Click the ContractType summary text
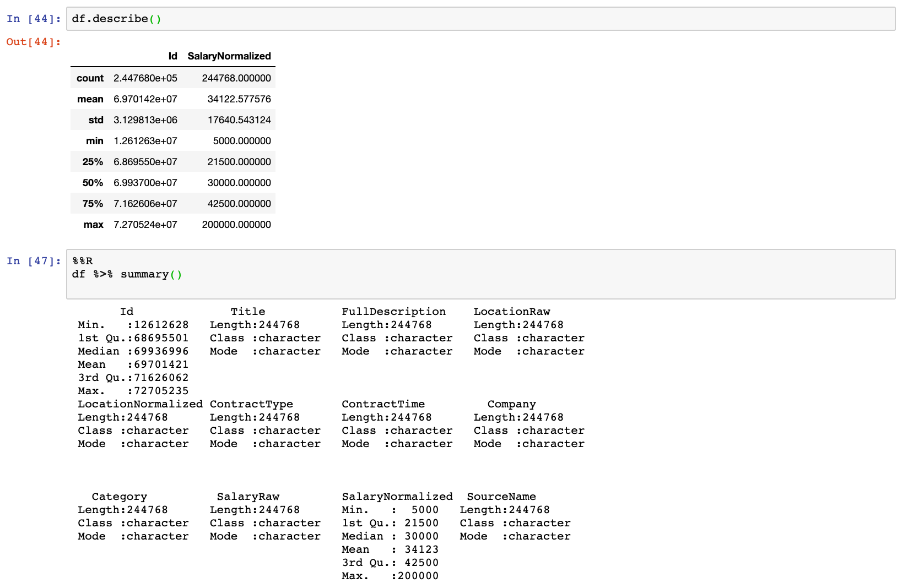897x588 pixels. pos(251,404)
